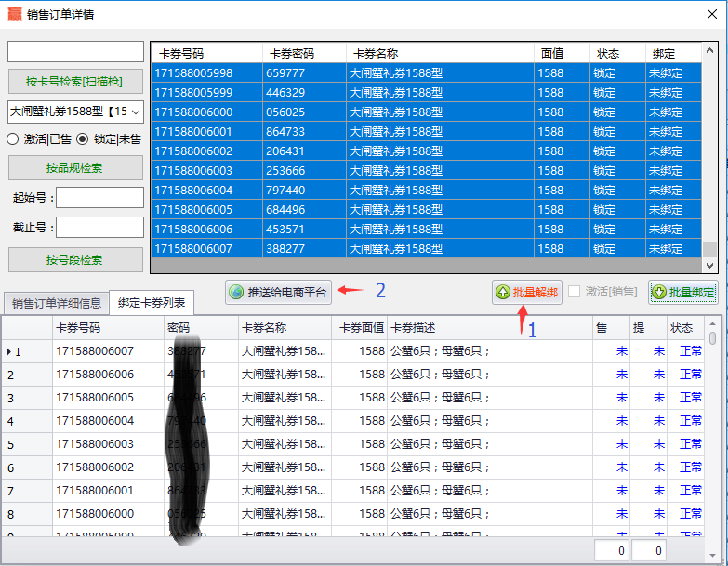Image resolution: width=728 pixels, height=566 pixels.
Task: Select upper row with password 056025
Action: (426, 112)
